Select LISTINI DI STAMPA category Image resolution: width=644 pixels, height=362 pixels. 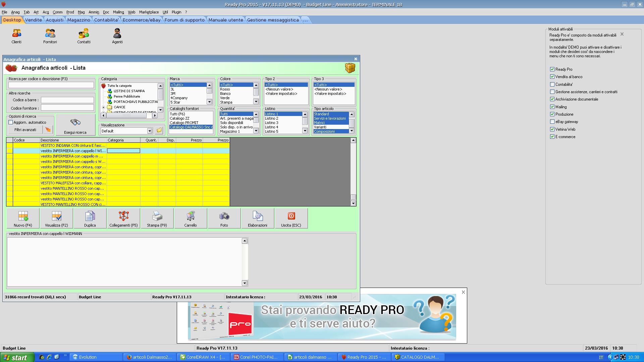pyautogui.click(x=129, y=91)
